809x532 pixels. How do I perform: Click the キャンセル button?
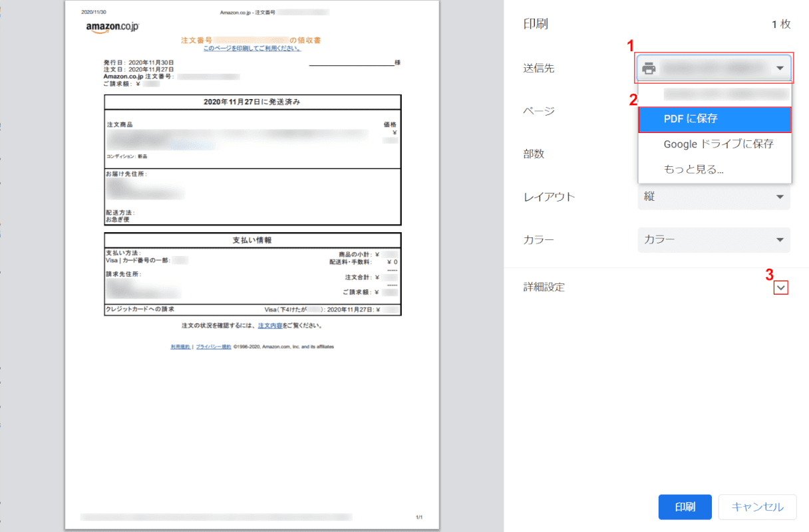tap(757, 507)
